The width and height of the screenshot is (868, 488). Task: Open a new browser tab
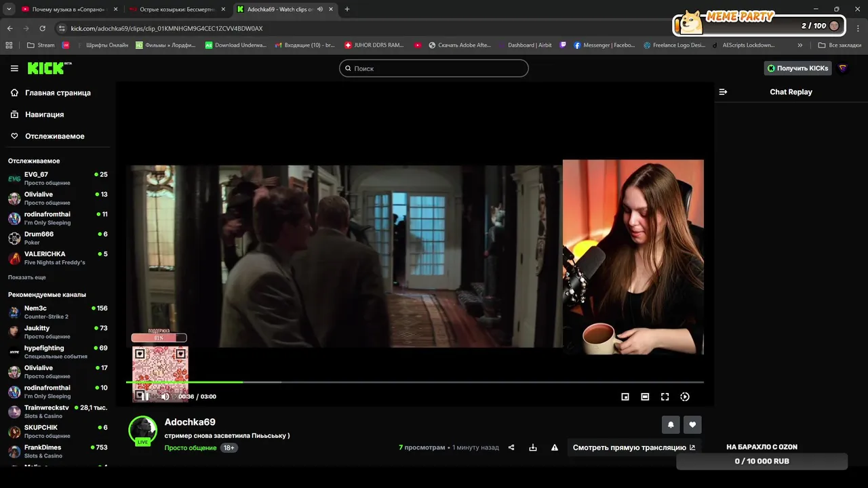point(347,9)
